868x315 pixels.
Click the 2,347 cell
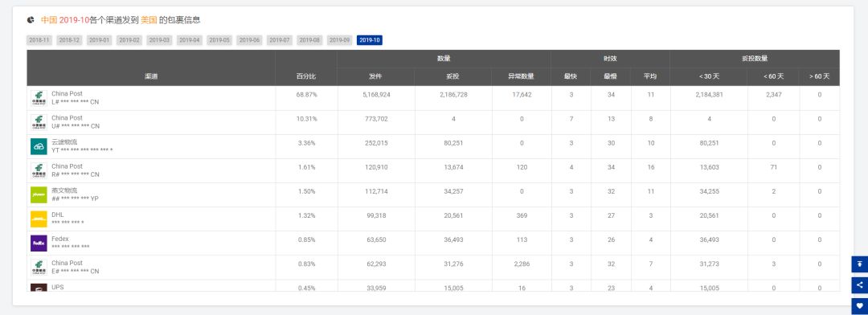coord(773,95)
